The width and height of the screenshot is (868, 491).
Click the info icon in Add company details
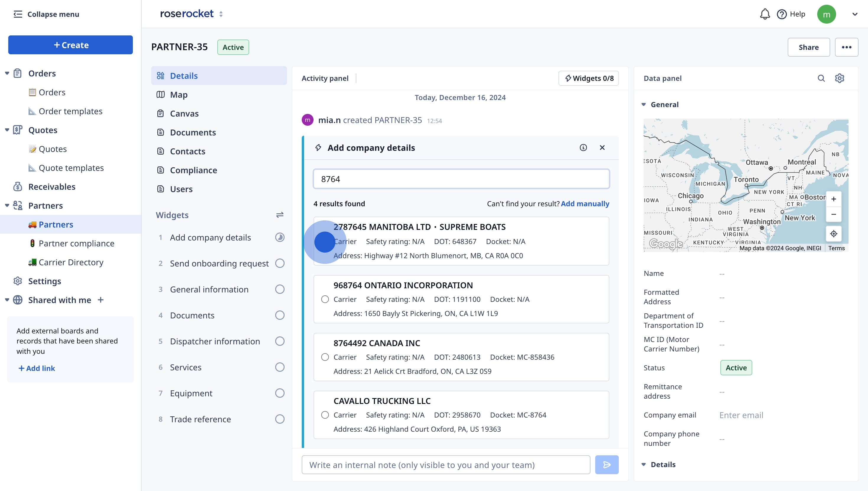coord(583,147)
